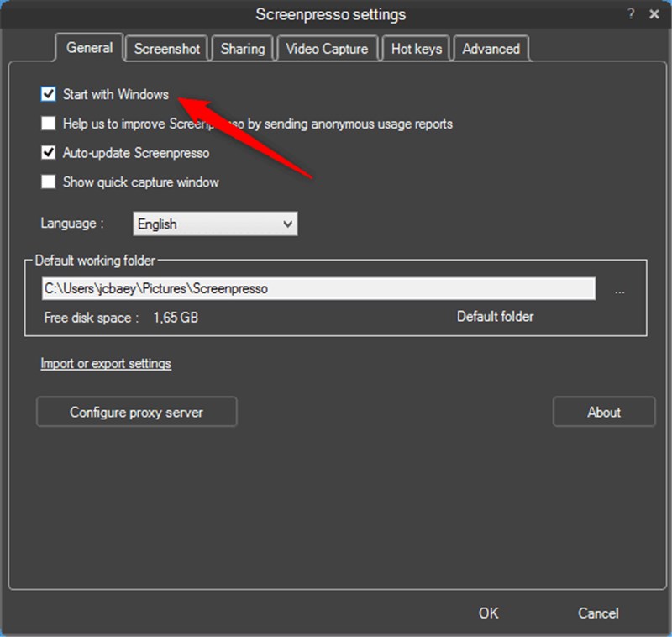Close the Screenpresso settings window
The height and width of the screenshot is (637, 672).
click(x=654, y=14)
